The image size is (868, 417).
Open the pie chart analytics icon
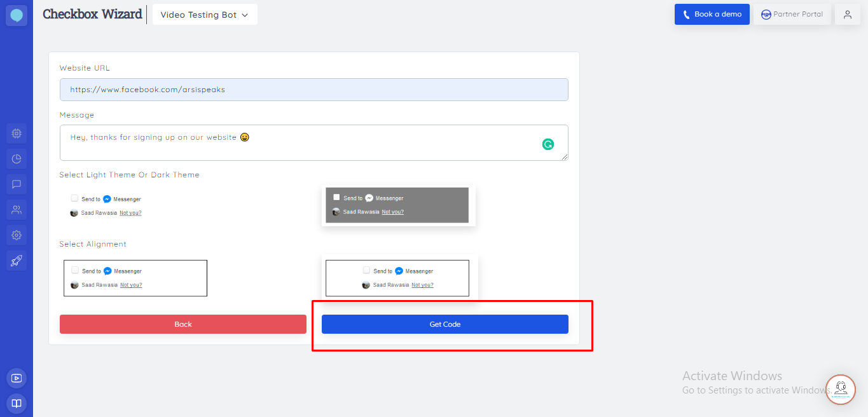(17, 159)
